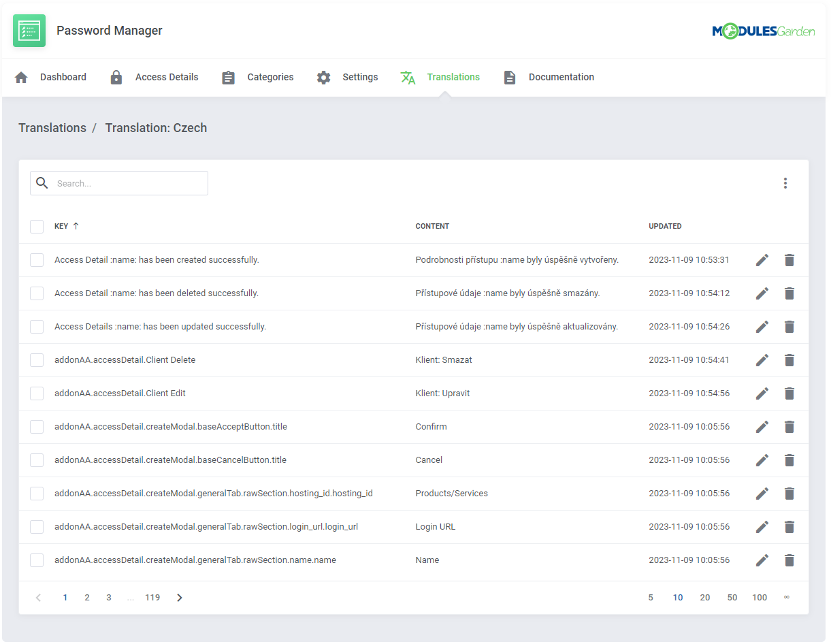831x644 pixels.
Task: Open the Access Details tab
Action: click(x=154, y=78)
